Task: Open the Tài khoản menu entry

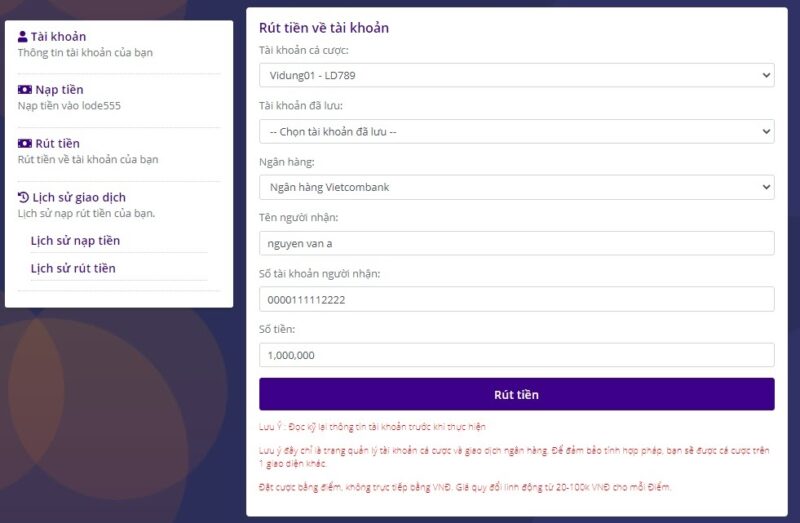Action: click(x=58, y=37)
